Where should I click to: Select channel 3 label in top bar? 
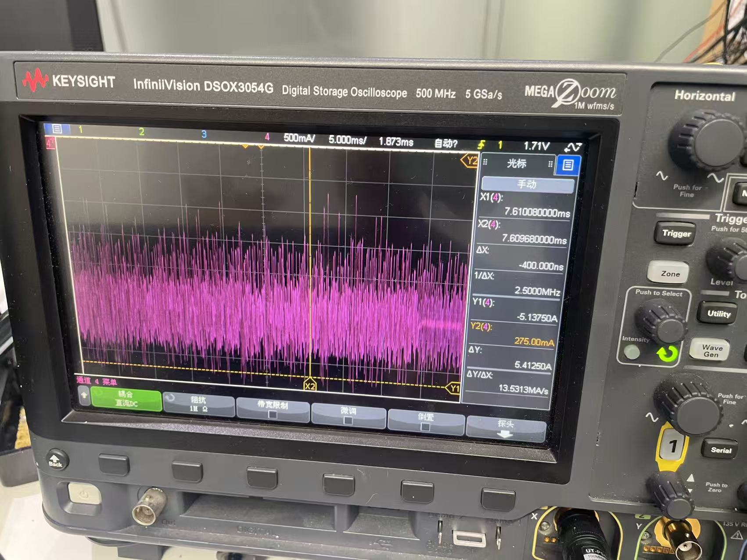click(204, 134)
